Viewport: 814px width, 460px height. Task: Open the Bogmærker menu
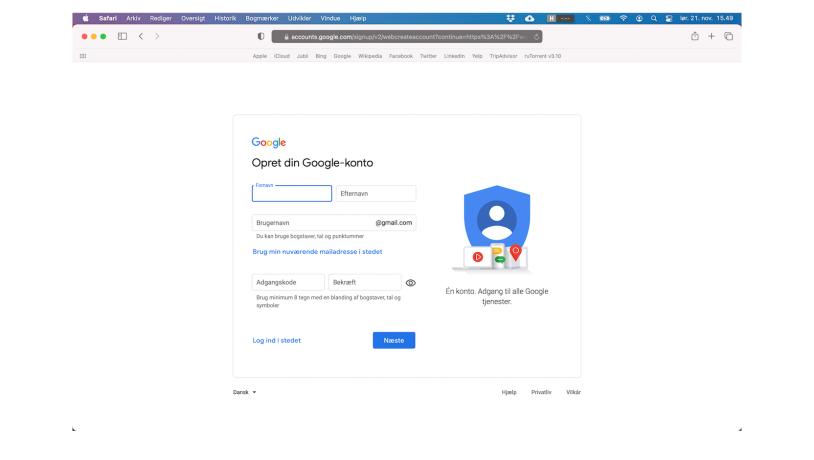pyautogui.click(x=262, y=18)
